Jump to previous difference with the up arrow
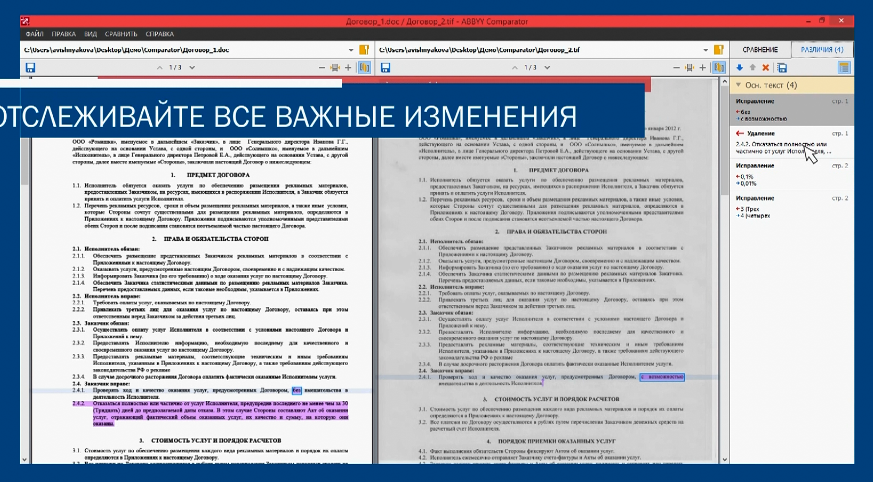Viewport: 873px width, 482px height. (x=753, y=67)
